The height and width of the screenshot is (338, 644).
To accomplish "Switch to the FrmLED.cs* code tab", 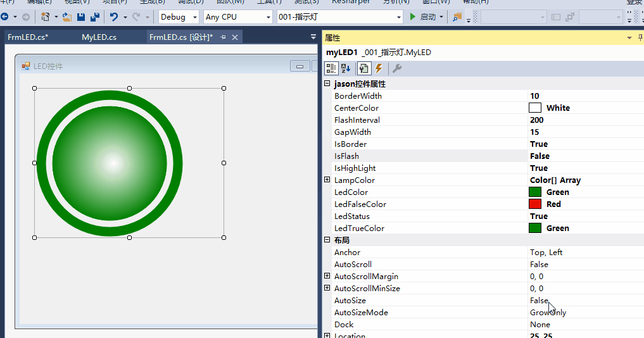I will (x=28, y=37).
